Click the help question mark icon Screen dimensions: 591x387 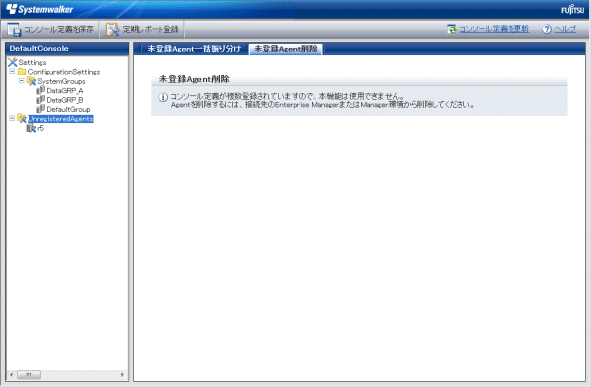[547, 29]
